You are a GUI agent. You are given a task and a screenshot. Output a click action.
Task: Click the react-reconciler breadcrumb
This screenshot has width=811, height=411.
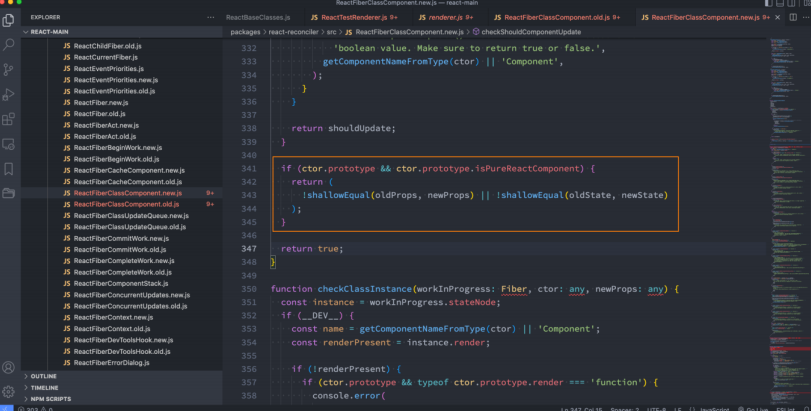pos(293,32)
